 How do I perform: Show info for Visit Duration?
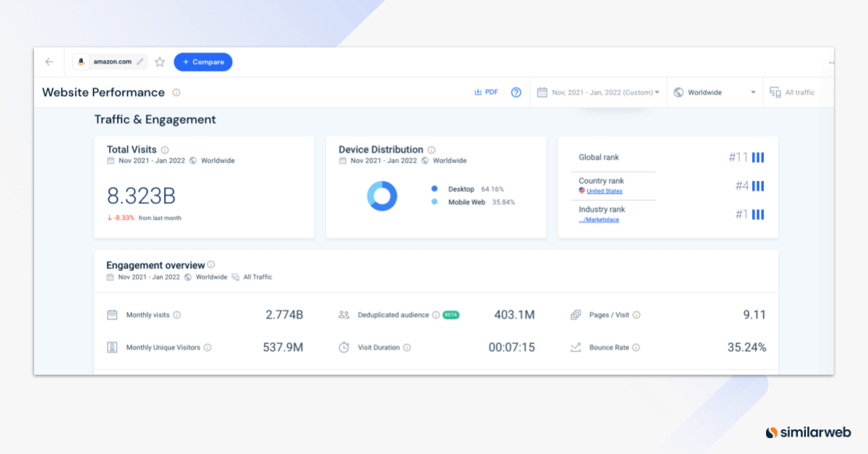(x=407, y=348)
